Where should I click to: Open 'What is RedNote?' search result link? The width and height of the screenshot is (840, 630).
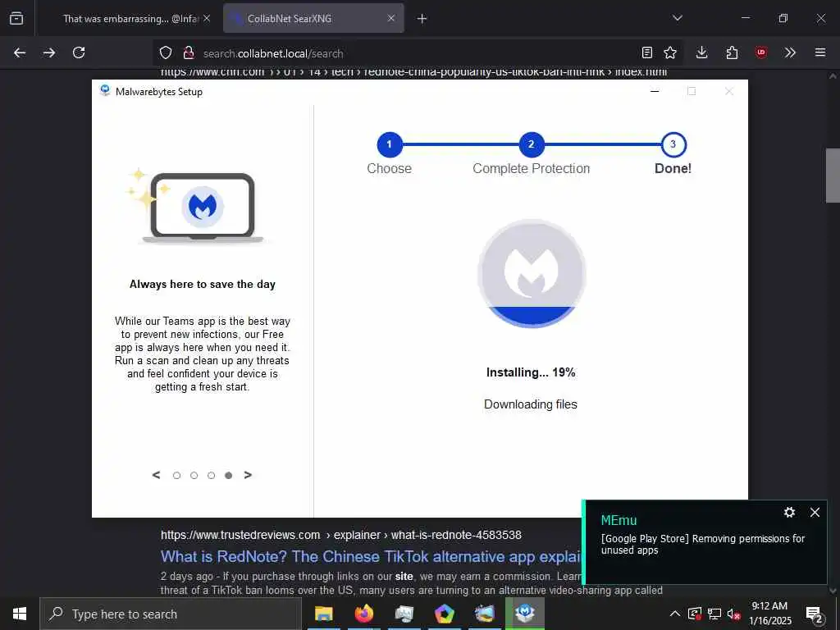(371, 557)
